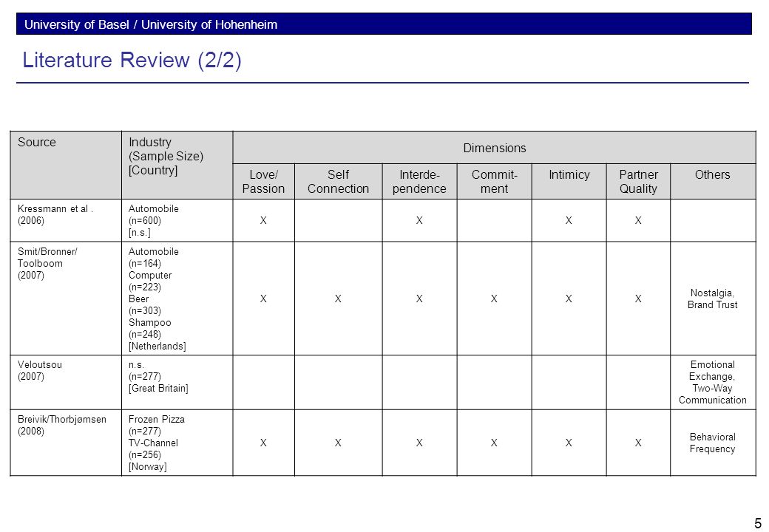Viewport: 769px width, 532px height.
Task: Click the X under Partner Quality in Kressmann row
Action: (638, 220)
